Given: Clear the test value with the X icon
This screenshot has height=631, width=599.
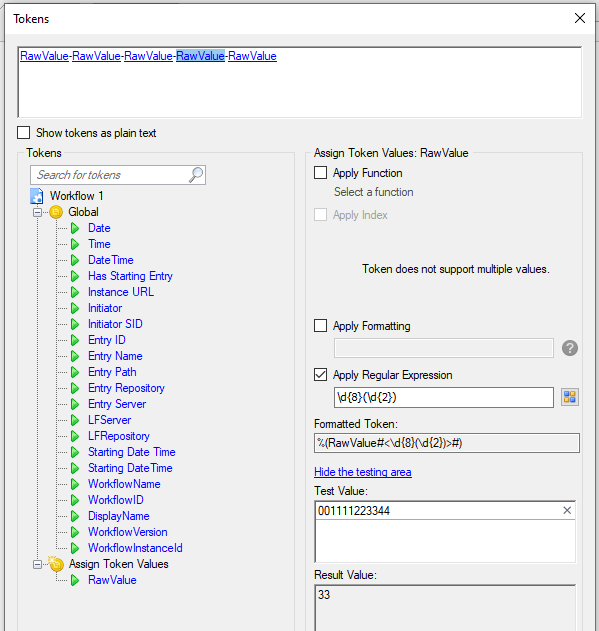Looking at the screenshot, I should pyautogui.click(x=567, y=510).
